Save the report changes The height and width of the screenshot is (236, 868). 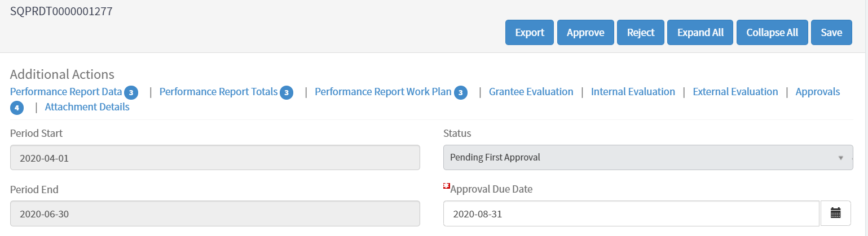pos(831,33)
